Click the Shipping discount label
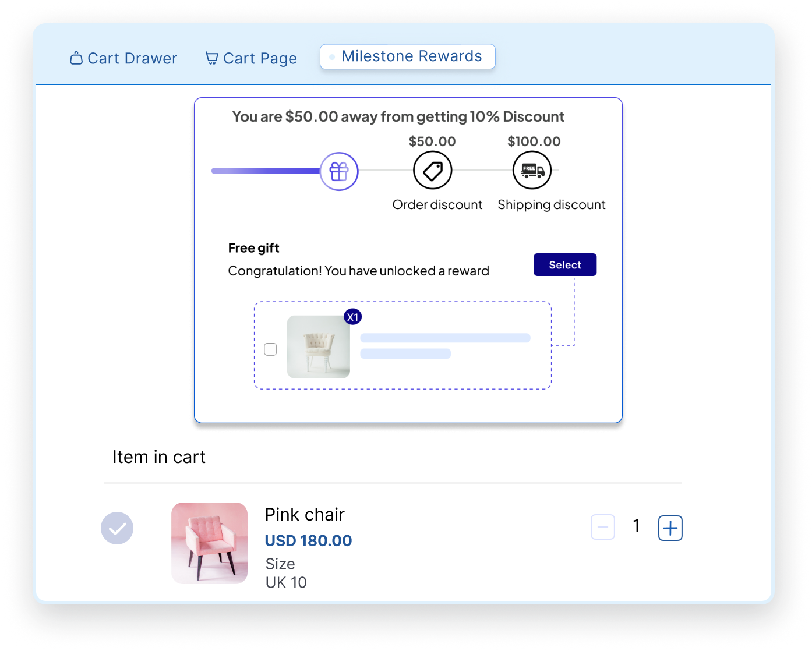Image resolution: width=812 pixels, height=651 pixels. (551, 205)
